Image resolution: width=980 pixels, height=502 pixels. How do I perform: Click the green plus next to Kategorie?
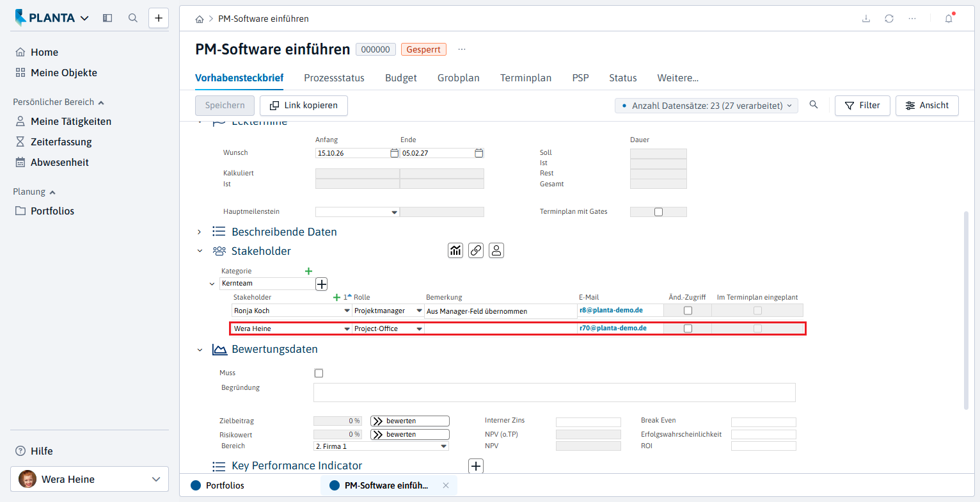tap(309, 271)
